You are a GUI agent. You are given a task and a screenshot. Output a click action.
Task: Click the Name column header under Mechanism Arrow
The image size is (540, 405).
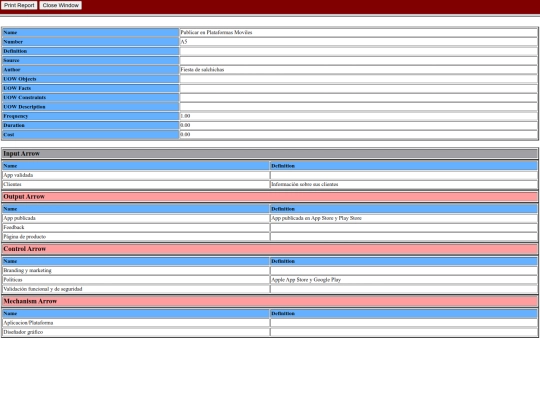(136, 314)
